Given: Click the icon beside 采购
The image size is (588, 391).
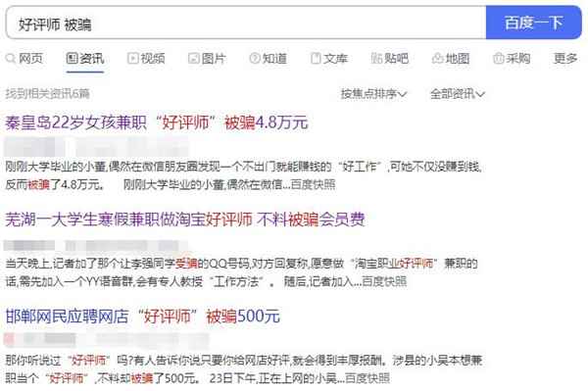Looking at the screenshot, I should point(499,58).
